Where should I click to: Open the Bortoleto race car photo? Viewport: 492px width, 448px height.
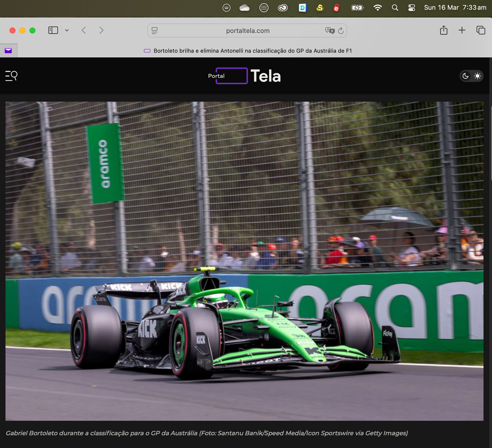point(244,261)
